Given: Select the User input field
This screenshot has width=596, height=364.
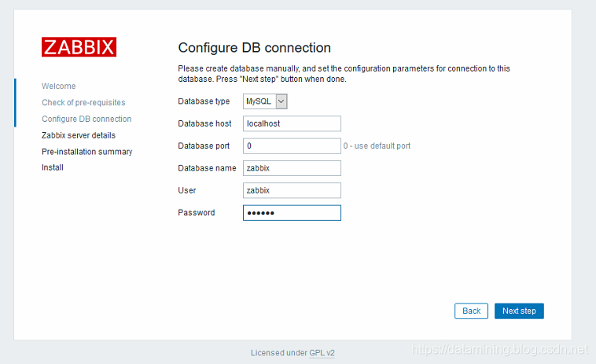Looking at the screenshot, I should [x=292, y=190].
